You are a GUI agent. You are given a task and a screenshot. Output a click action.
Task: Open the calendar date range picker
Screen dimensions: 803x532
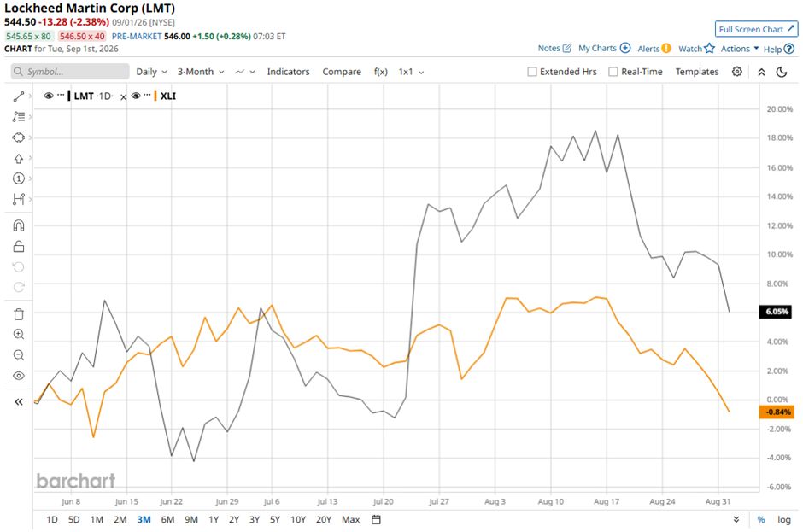click(x=376, y=520)
